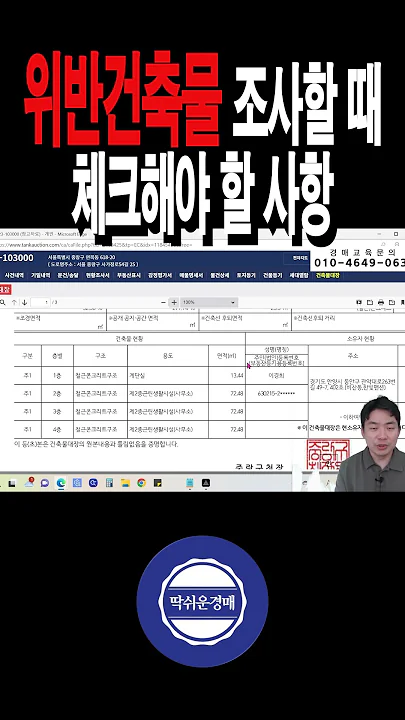
Task: Open the Sticky Notes taskbar icon
Action: pos(158,483)
